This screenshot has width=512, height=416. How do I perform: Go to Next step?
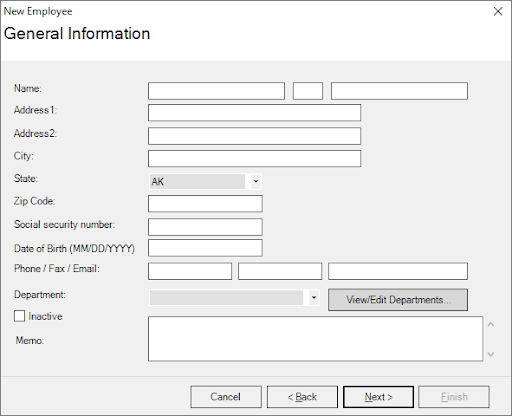[378, 397]
